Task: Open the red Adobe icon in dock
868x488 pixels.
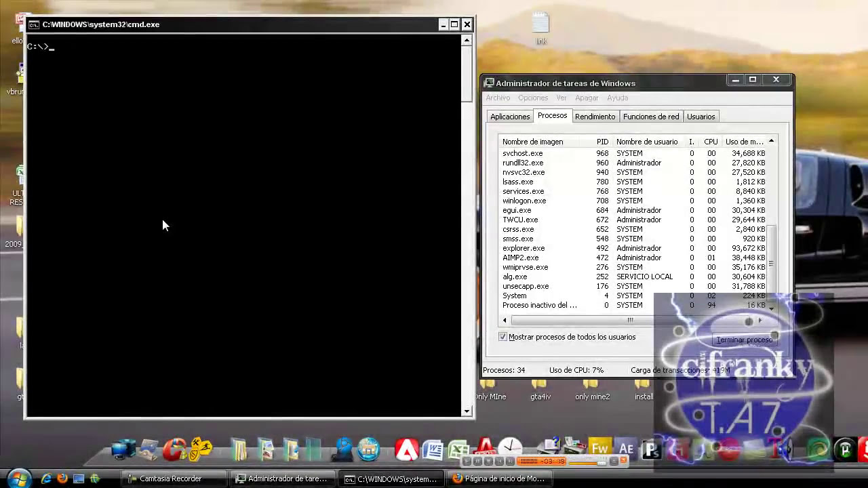Action: (x=407, y=450)
